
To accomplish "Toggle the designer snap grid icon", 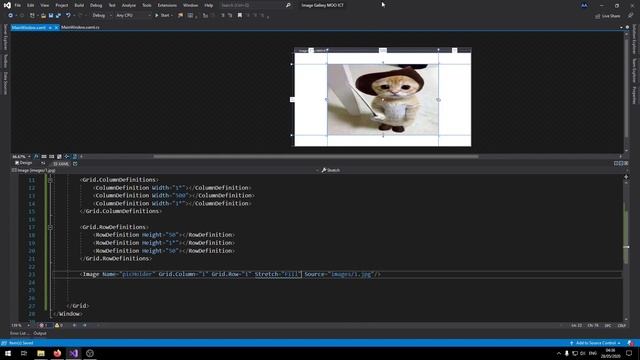I will (x=44, y=156).
